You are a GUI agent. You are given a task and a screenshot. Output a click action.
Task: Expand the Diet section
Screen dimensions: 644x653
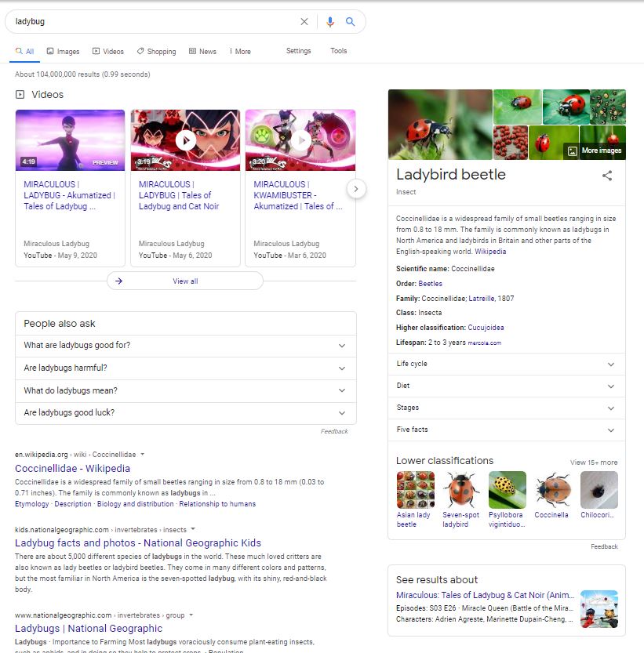tap(507, 386)
